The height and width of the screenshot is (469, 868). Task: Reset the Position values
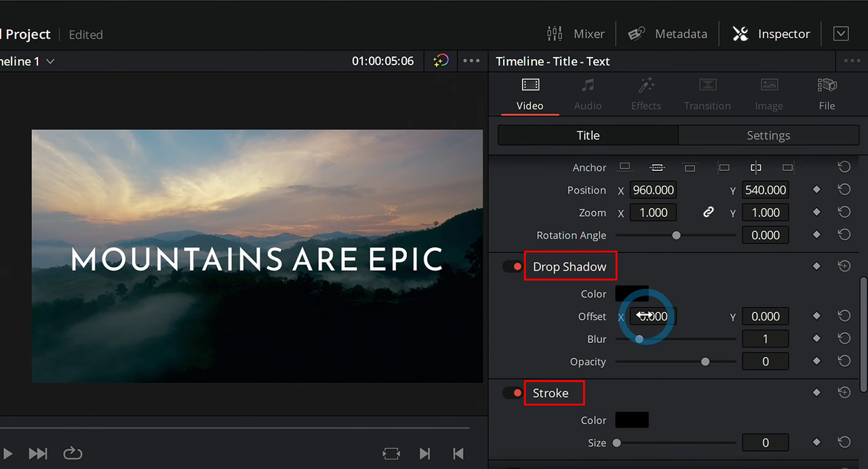click(844, 190)
